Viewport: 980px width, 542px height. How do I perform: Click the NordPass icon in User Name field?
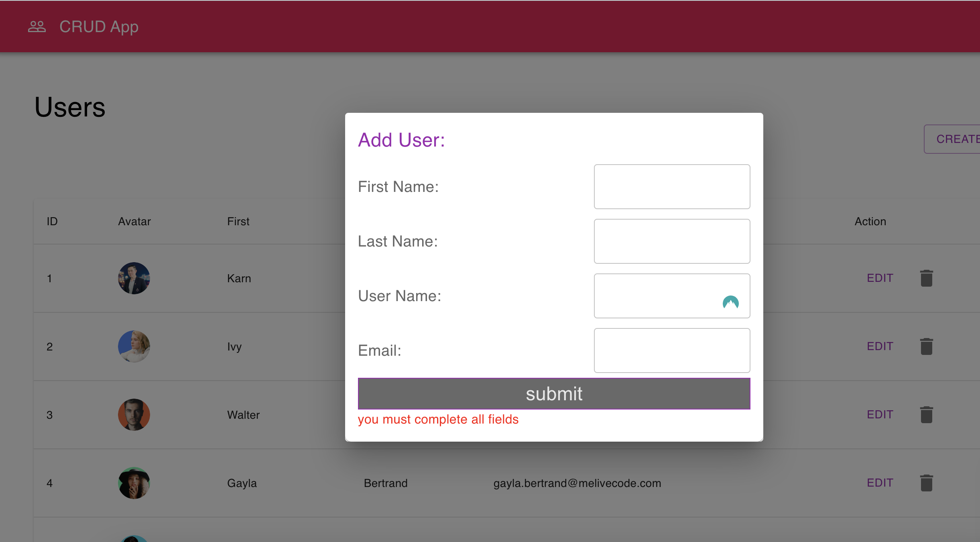(730, 302)
